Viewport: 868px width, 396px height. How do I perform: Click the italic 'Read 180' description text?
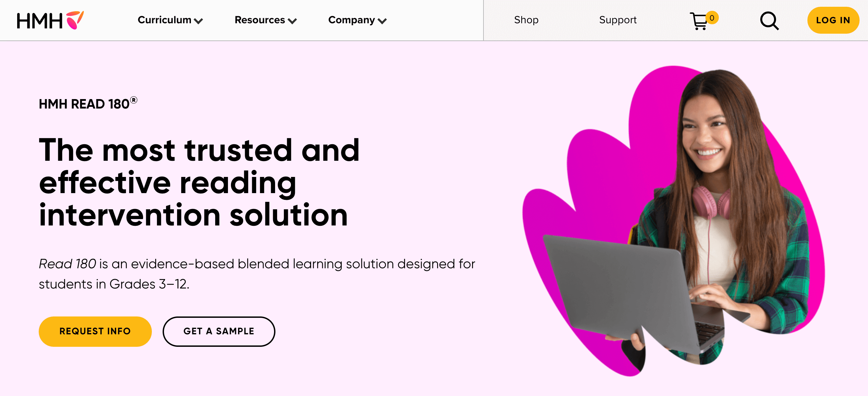pyautogui.click(x=67, y=264)
